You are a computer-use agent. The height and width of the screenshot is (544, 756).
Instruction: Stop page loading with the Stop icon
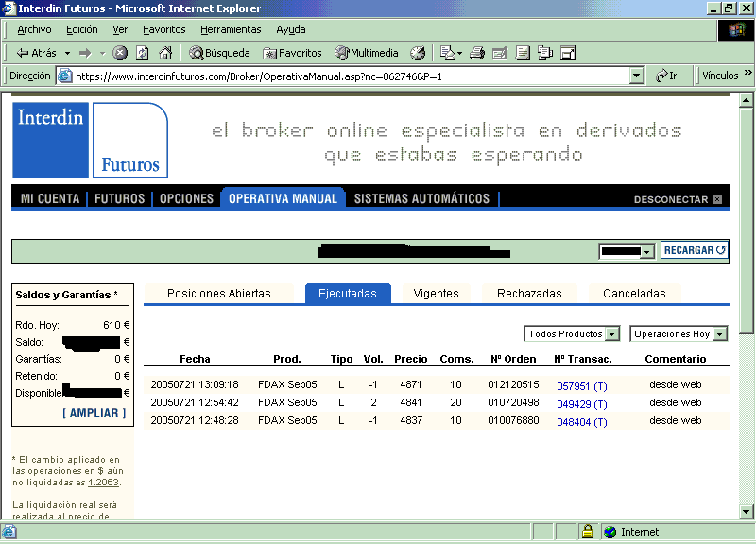pos(120,53)
